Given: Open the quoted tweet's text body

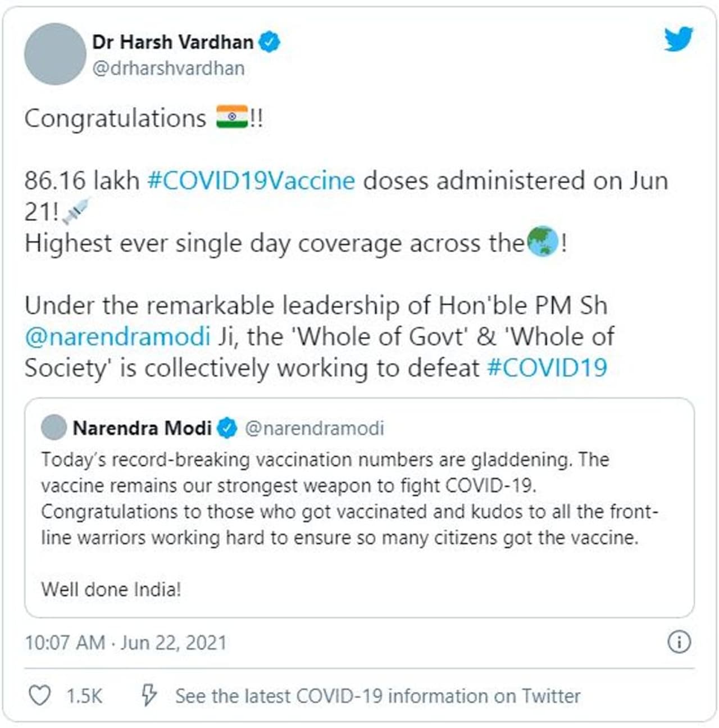Looking at the screenshot, I should [x=348, y=499].
